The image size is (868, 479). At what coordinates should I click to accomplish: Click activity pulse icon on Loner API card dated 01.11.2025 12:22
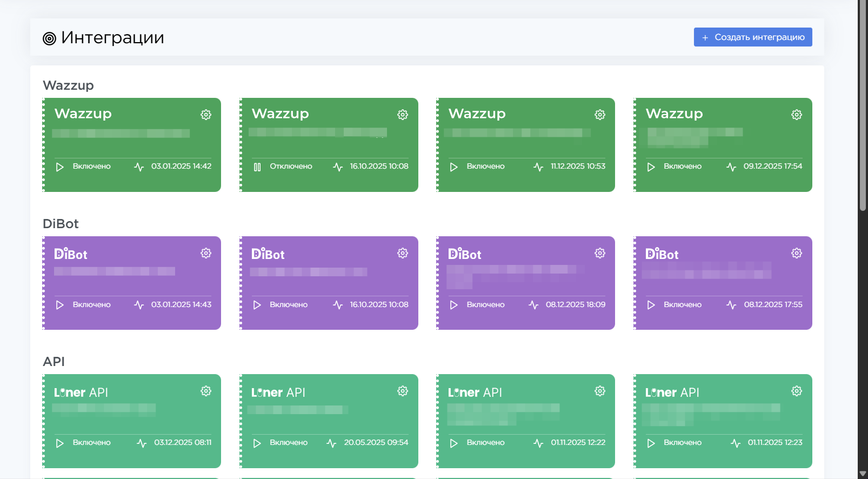coord(538,443)
